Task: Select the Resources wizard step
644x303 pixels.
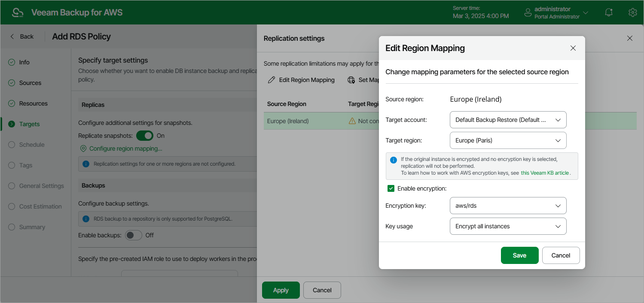Action: (x=33, y=103)
